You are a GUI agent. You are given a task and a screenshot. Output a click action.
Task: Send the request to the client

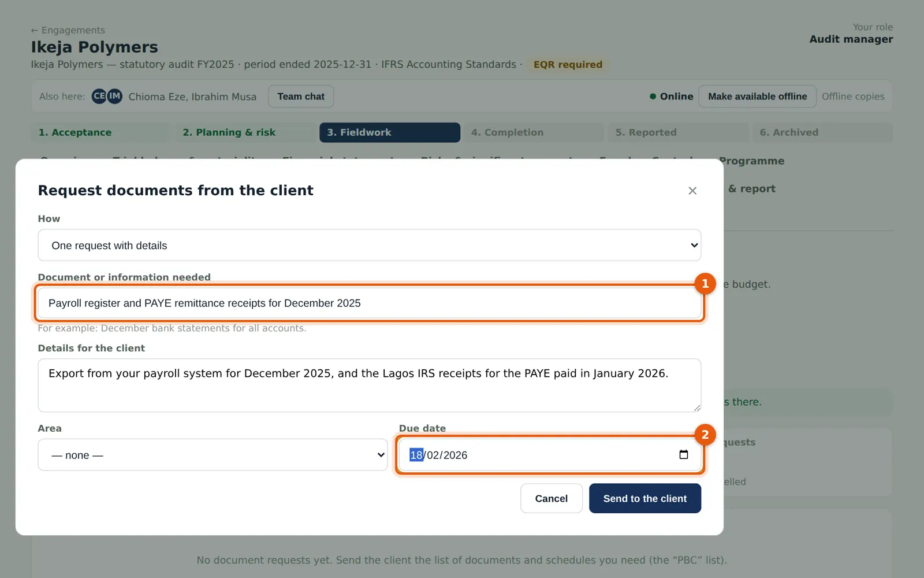tap(645, 498)
